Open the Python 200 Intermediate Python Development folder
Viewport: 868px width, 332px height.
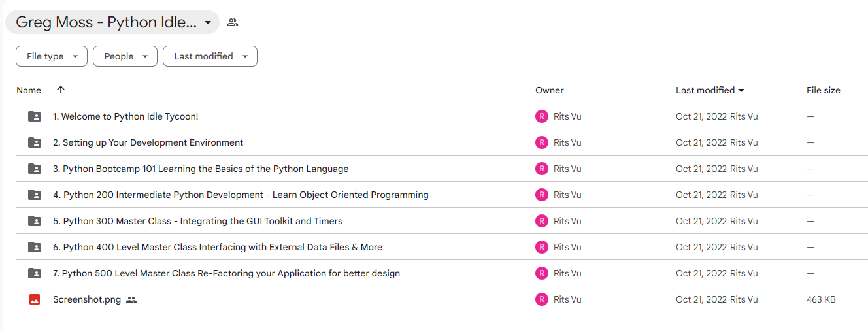pos(241,195)
